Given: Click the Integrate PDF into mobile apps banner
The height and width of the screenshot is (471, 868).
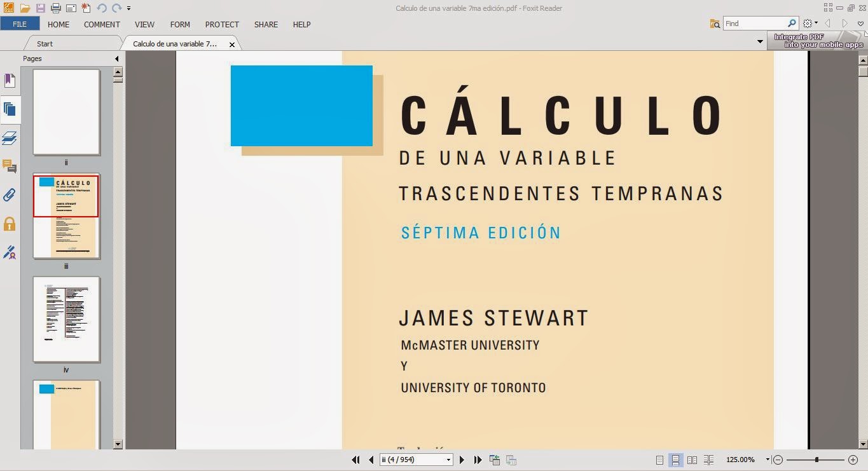Looking at the screenshot, I should [x=818, y=41].
